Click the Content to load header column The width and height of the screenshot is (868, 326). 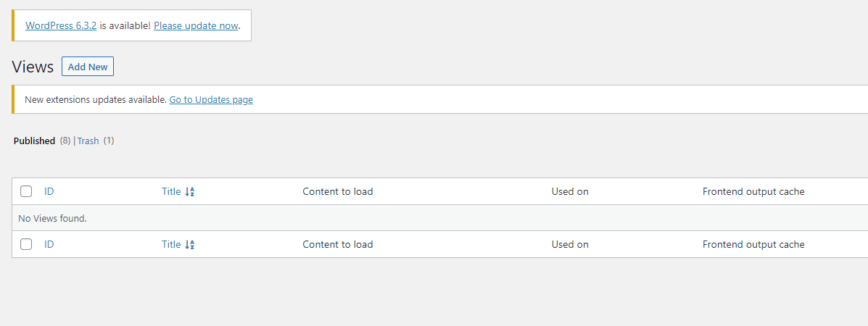338,191
